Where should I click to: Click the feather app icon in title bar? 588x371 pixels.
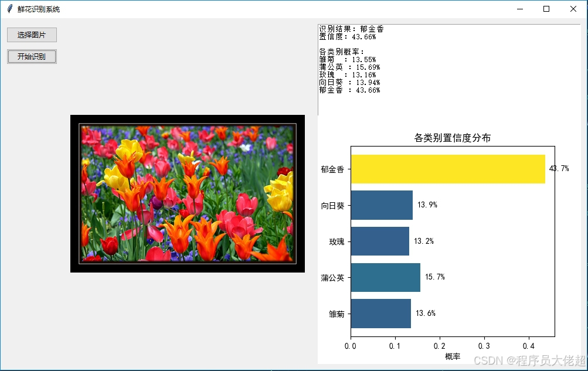10,9
